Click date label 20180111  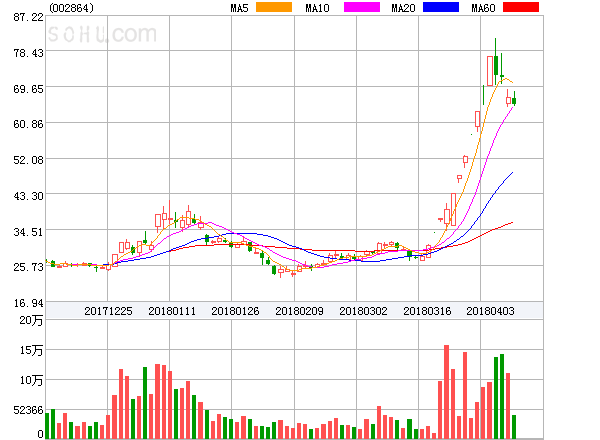[x=172, y=311]
